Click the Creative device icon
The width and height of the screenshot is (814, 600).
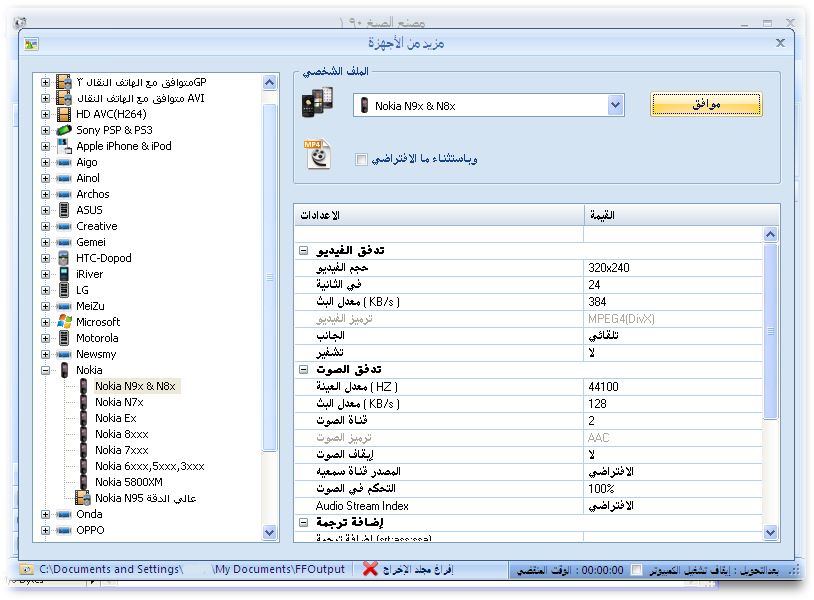(x=64, y=226)
